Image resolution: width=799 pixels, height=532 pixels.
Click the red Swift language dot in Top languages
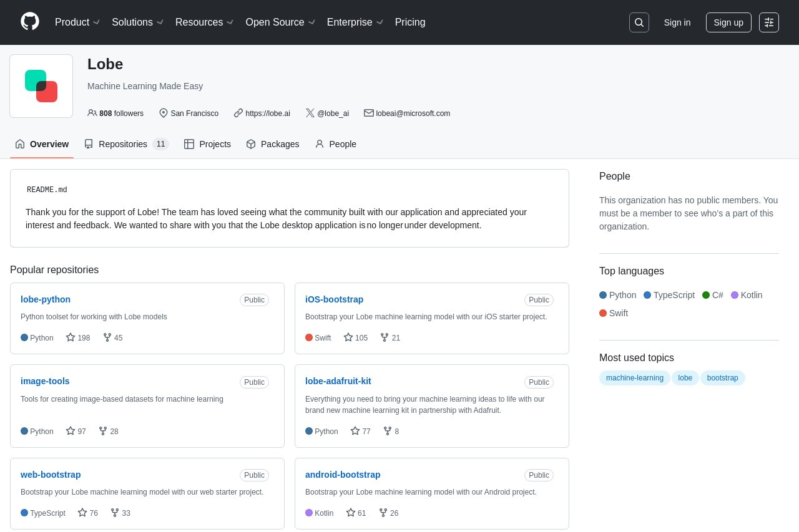[603, 313]
